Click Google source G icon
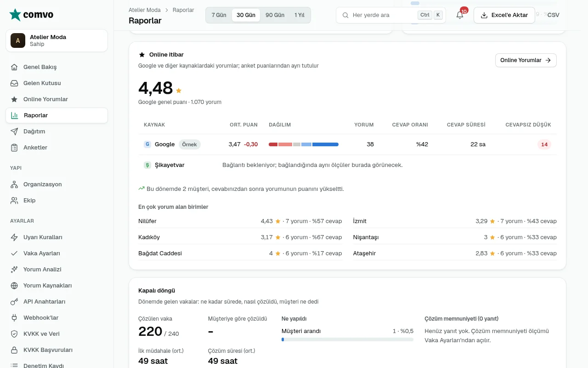This screenshot has height=368, width=588. (x=147, y=144)
